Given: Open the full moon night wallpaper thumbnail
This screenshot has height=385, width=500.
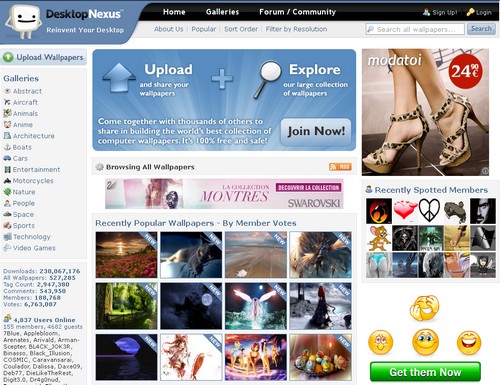Looking at the screenshot, I should pyautogui.click(x=191, y=306).
